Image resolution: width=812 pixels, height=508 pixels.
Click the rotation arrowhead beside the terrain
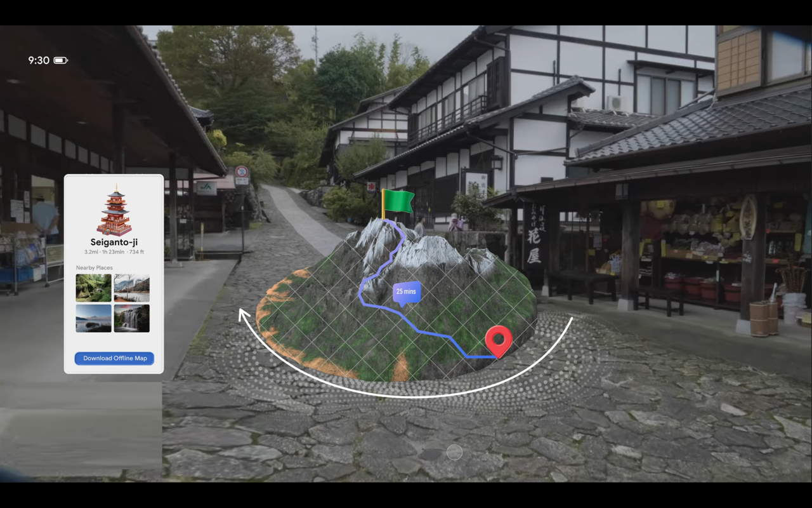click(x=243, y=314)
